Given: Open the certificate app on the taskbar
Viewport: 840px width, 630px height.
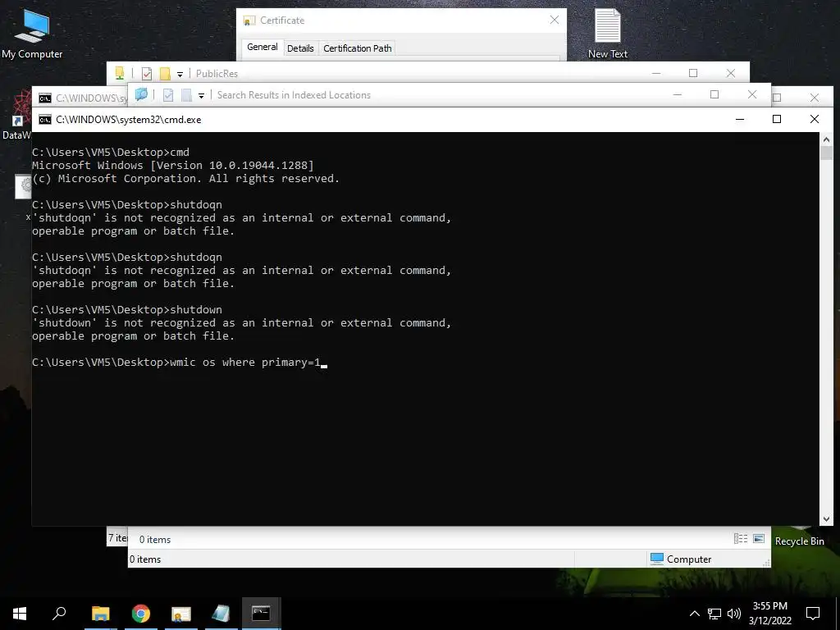Looking at the screenshot, I should pos(181,614).
